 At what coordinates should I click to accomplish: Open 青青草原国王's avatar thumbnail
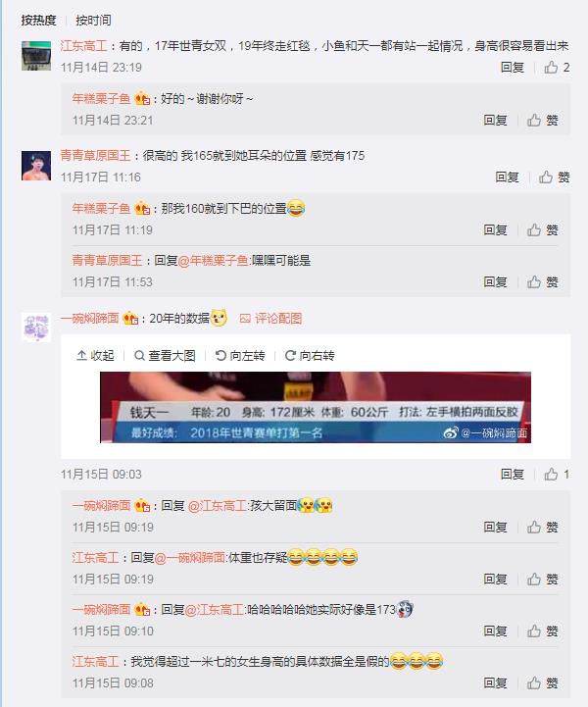click(x=36, y=166)
